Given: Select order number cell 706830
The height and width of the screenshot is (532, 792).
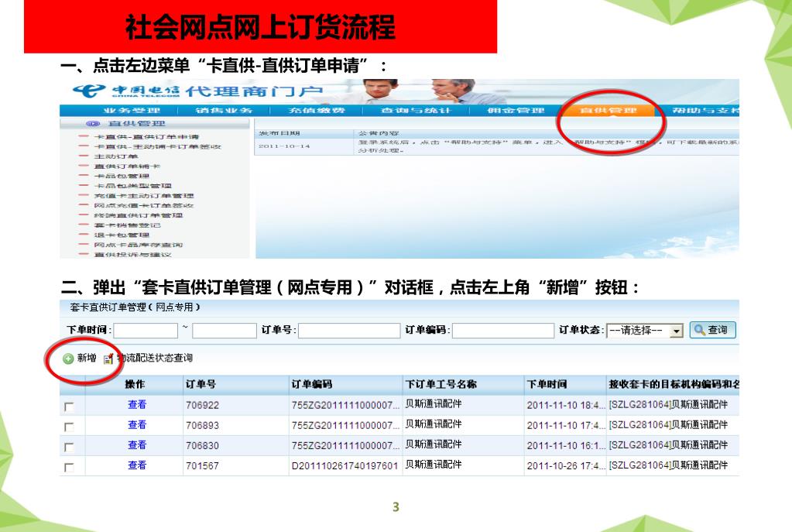Looking at the screenshot, I should (202, 445).
